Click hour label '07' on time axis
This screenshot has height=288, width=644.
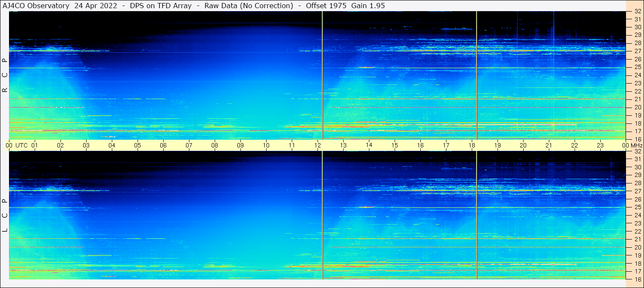pos(189,145)
